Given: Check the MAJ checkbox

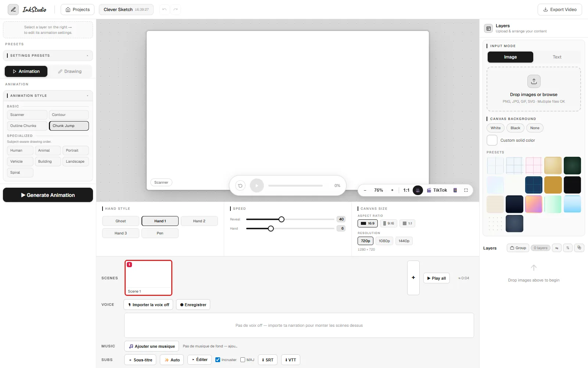Looking at the screenshot, I should pos(243,360).
